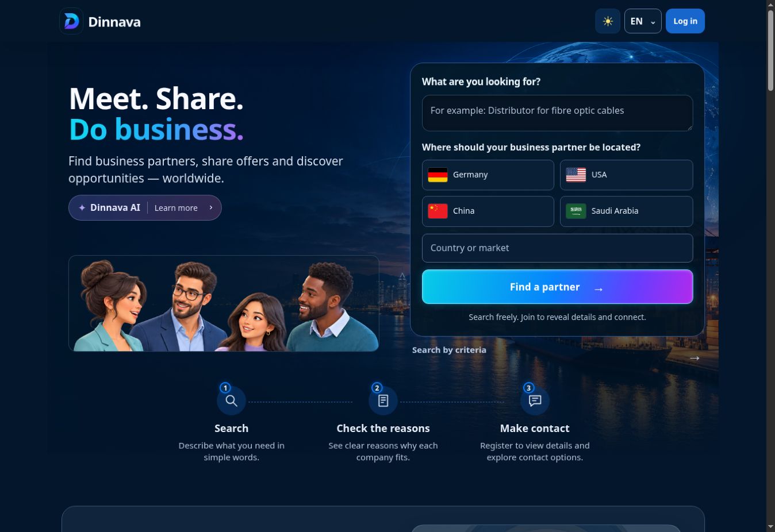Open Dinnava AI Learn more pill
This screenshot has height=532, width=775.
[x=145, y=207]
